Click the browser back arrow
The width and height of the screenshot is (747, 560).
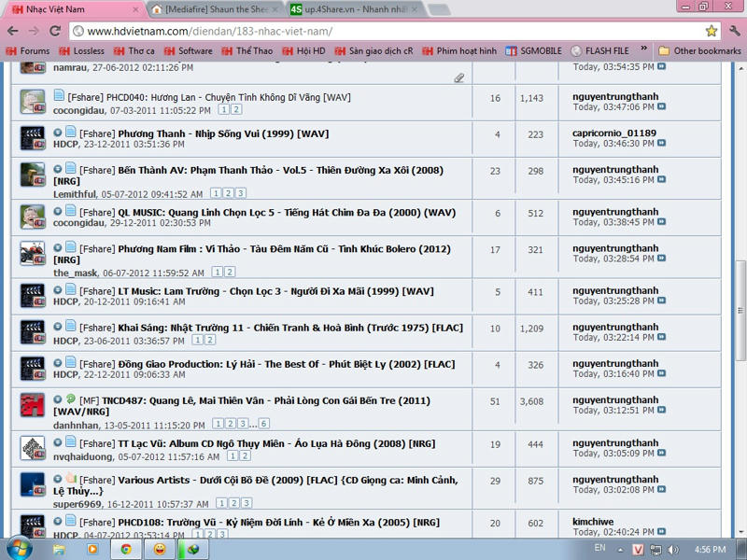(x=13, y=31)
